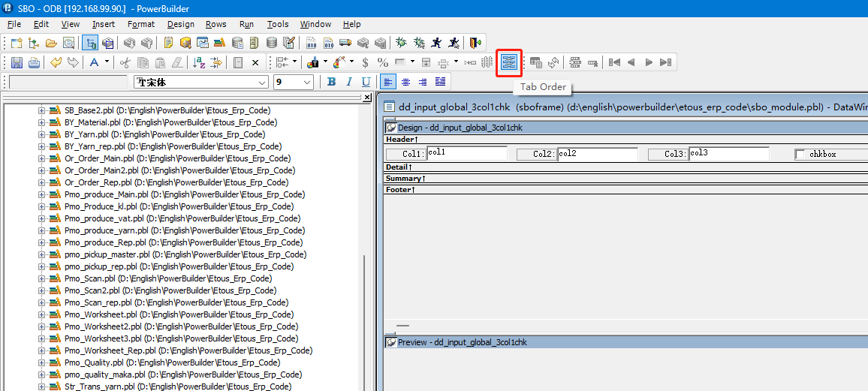
Task: Pick background color paint bucket icon
Action: 340,62
